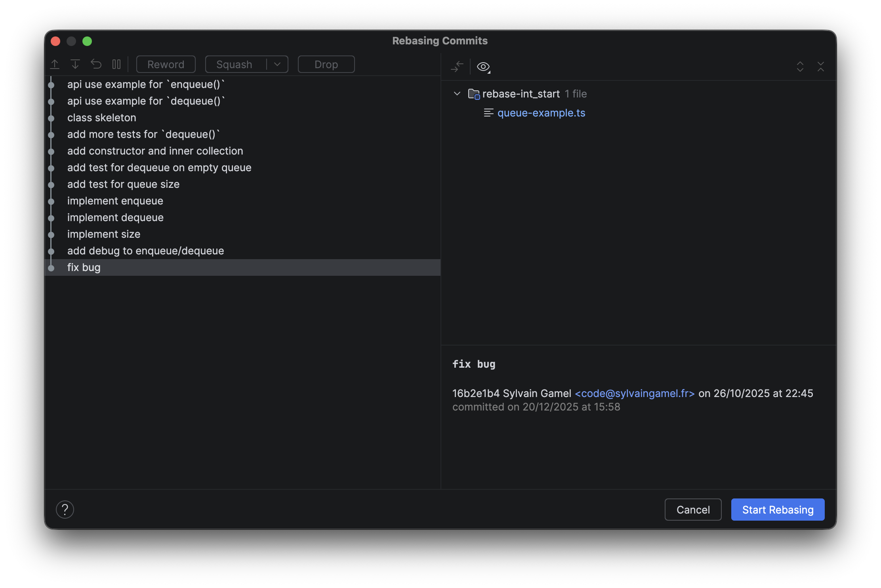Viewport: 881px width, 588px height.
Task: Collapse all items in the file tree
Action: click(x=821, y=67)
